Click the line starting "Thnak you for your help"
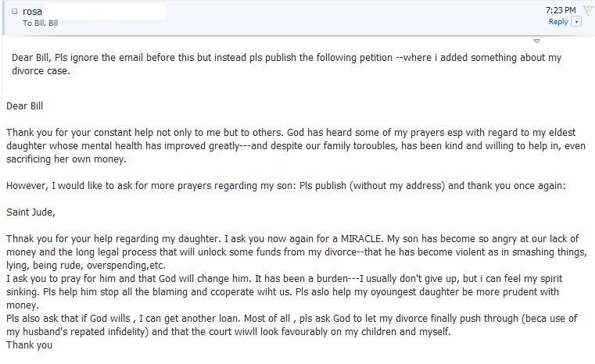Image resolution: width=595 pixels, height=364 pixels. [117, 239]
